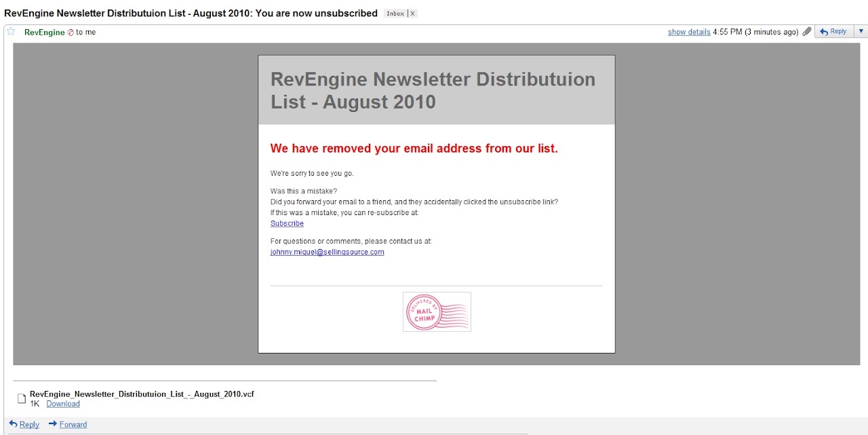Click the show details link
The width and height of the screenshot is (868, 435).
coord(689,32)
